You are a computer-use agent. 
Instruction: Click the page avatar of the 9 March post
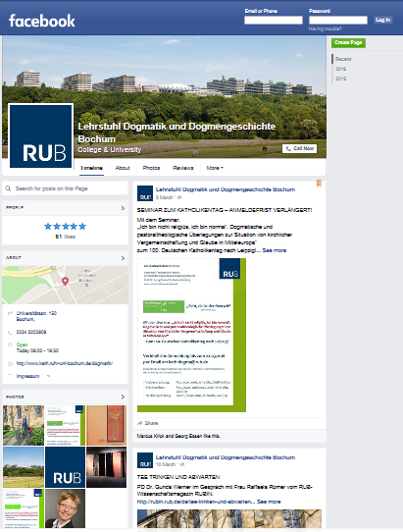click(x=145, y=193)
